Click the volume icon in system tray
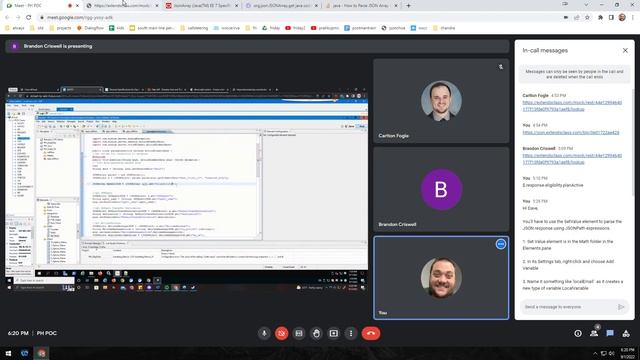Viewport: 640px width, 360px height. point(611,353)
